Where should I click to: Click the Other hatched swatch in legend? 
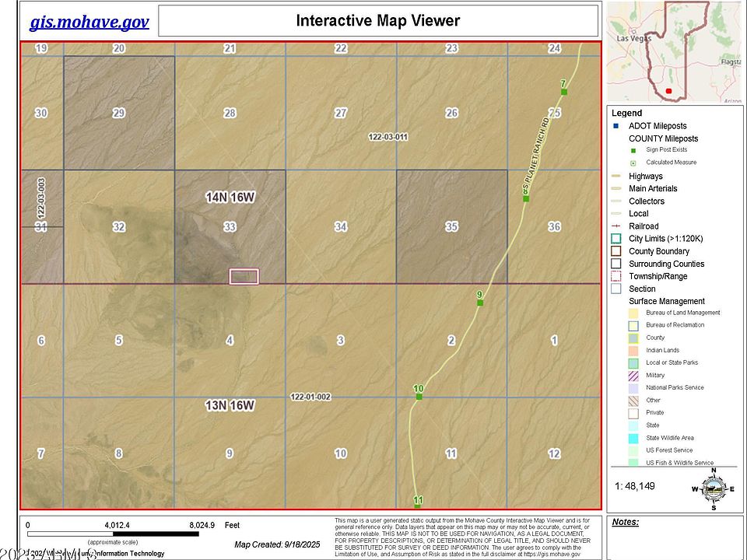(x=633, y=401)
